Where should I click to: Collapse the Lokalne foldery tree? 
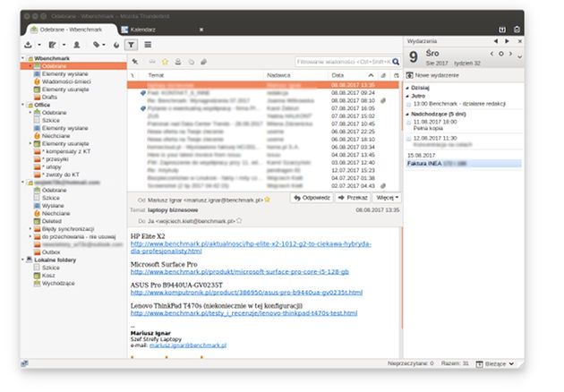pyautogui.click(x=22, y=260)
